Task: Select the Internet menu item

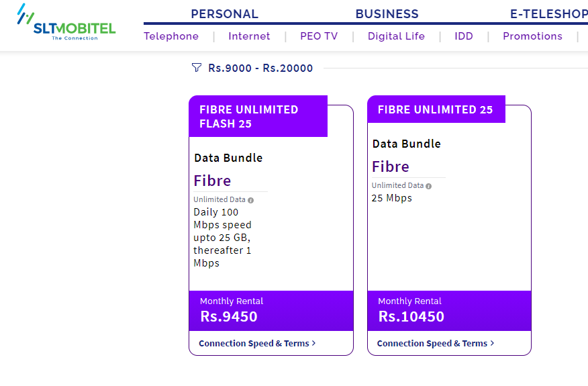Action: (249, 36)
